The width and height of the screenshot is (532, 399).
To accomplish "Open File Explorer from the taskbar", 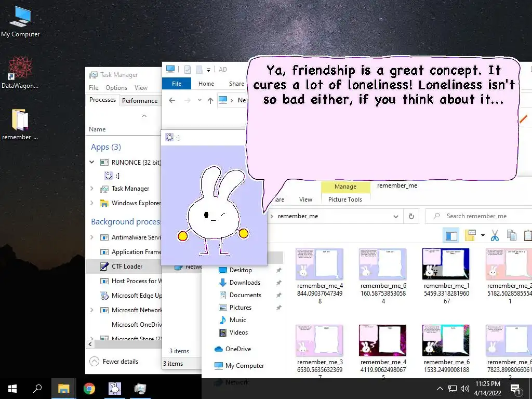I will 63,389.
